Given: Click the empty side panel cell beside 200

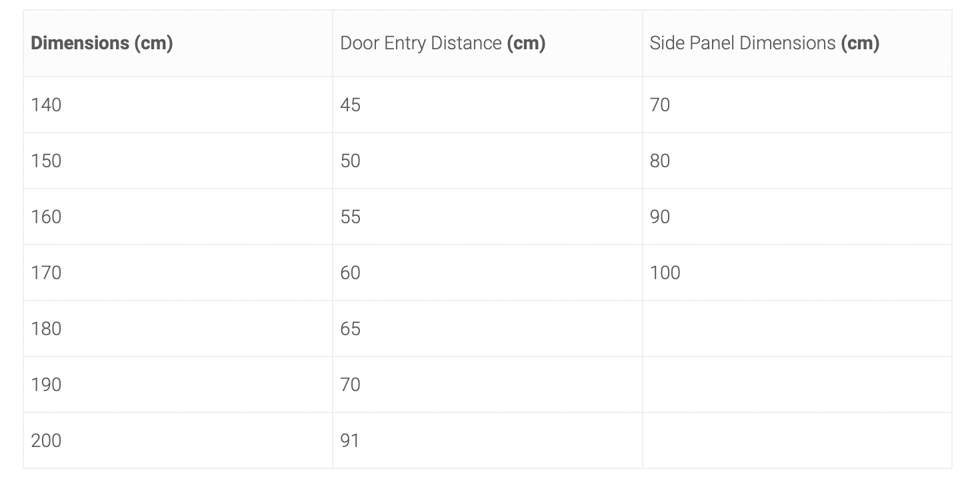Looking at the screenshot, I should [797, 440].
